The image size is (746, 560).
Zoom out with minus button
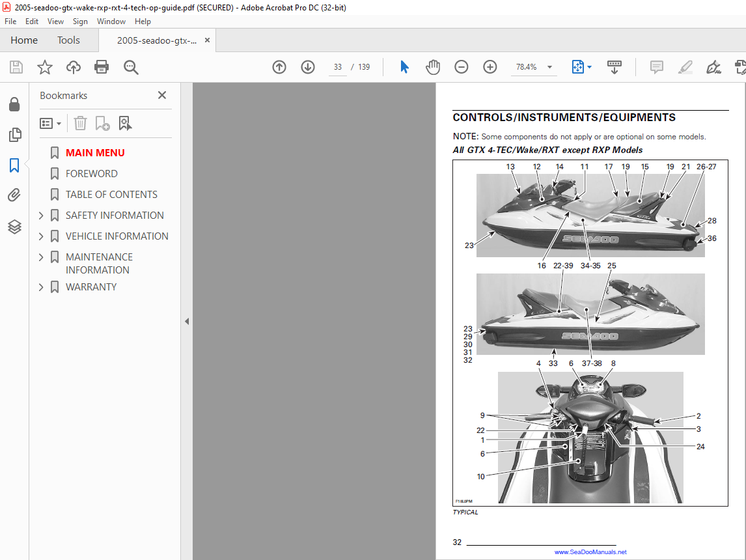click(x=461, y=67)
